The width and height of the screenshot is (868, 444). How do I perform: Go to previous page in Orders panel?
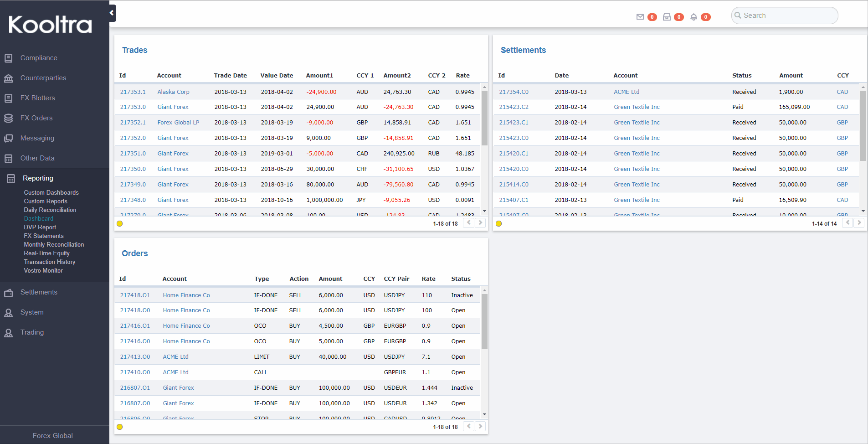pyautogui.click(x=468, y=426)
